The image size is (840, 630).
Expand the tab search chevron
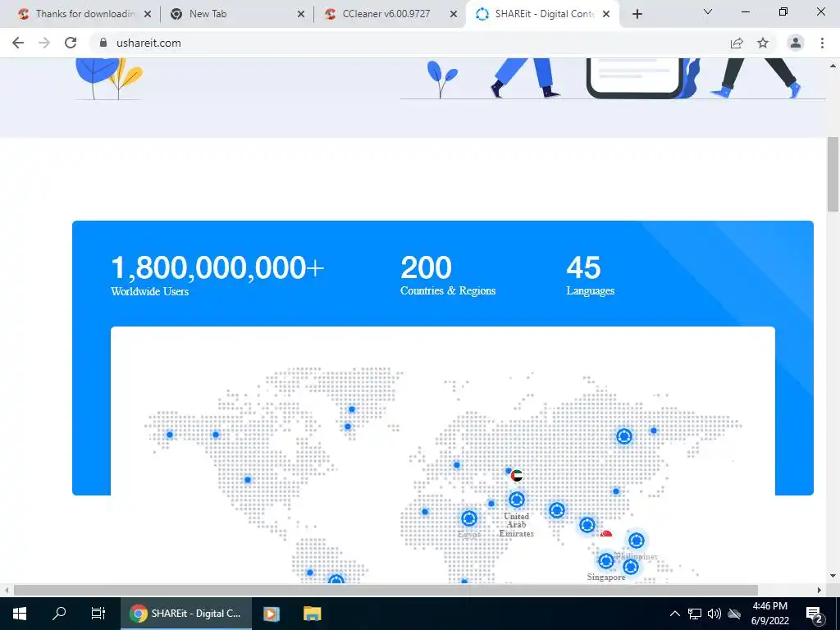tap(708, 11)
